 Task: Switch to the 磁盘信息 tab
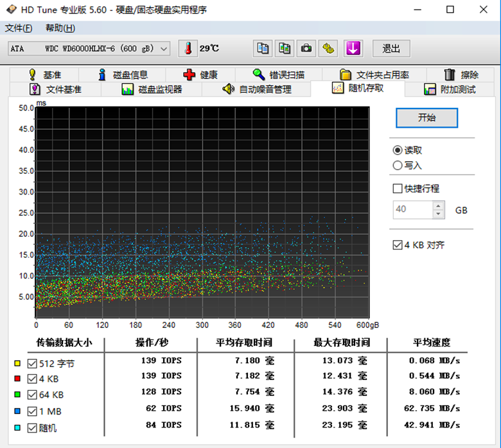pos(123,74)
